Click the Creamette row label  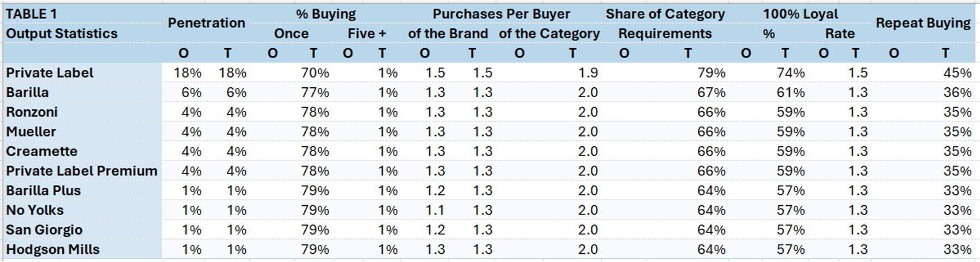point(42,152)
